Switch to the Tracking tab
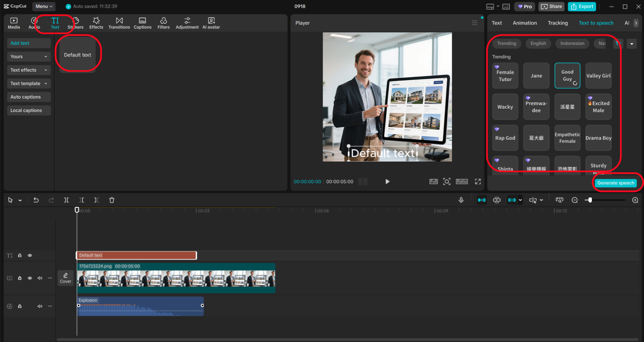 coord(558,23)
